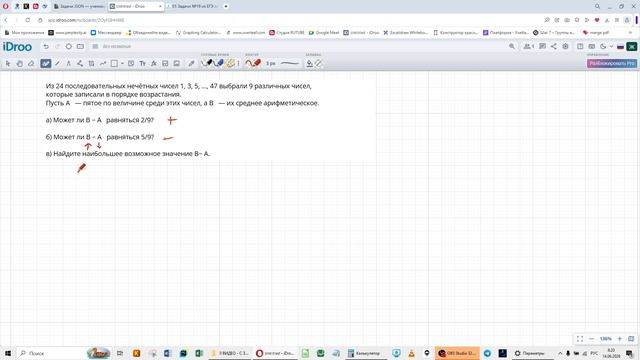Screen dimensions: 640x360
Task: Select the hand pan tool
Action: 20,63
